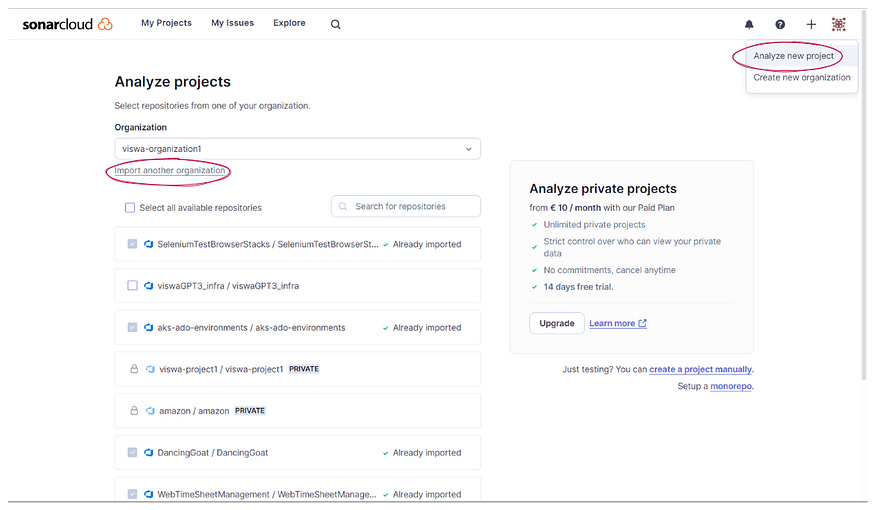The image size is (875, 510).
Task: Toggle the DancingGoat repository checkbox
Action: [x=132, y=453]
